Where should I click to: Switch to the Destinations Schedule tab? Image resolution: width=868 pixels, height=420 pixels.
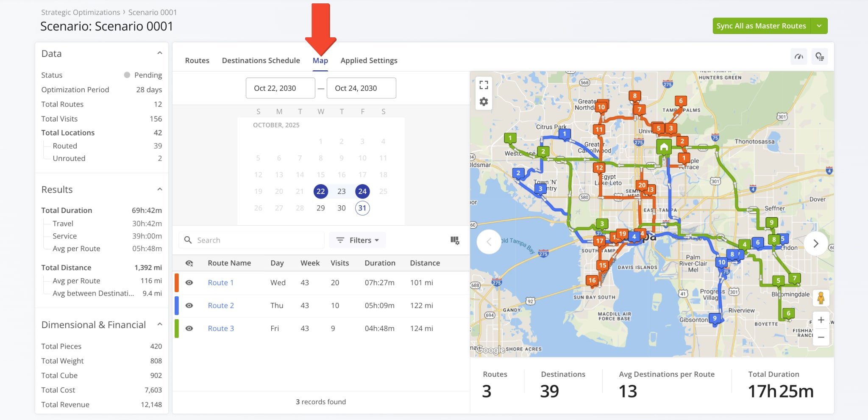[261, 61]
